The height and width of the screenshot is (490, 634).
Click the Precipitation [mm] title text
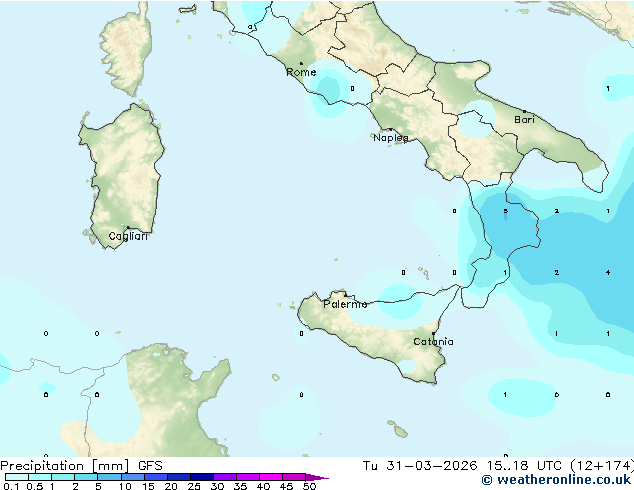pos(64,466)
